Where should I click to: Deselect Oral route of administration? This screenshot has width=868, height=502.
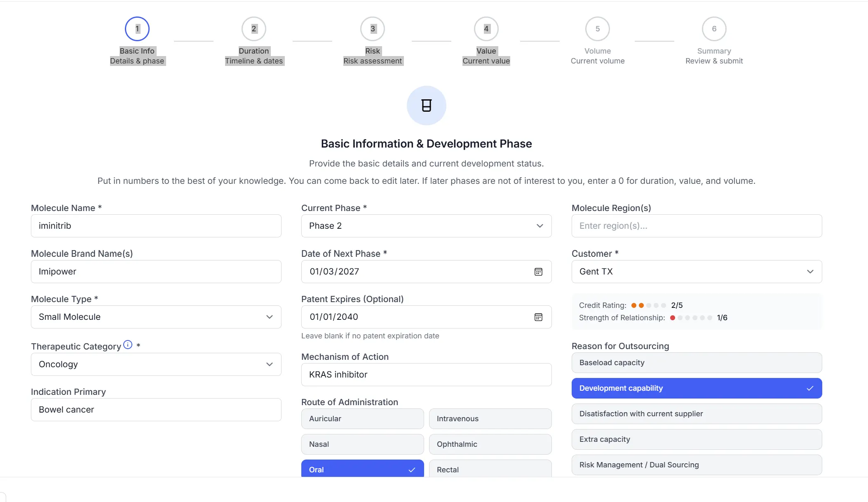pyautogui.click(x=363, y=469)
